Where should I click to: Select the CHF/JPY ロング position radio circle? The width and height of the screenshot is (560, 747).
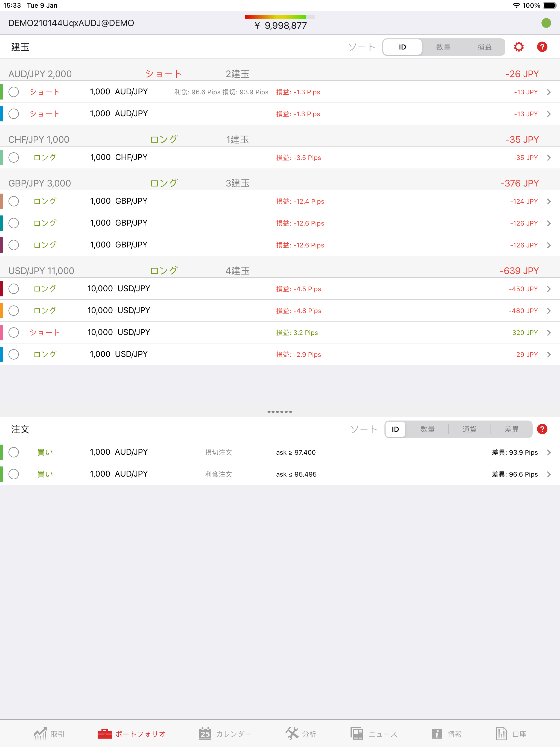[14, 157]
